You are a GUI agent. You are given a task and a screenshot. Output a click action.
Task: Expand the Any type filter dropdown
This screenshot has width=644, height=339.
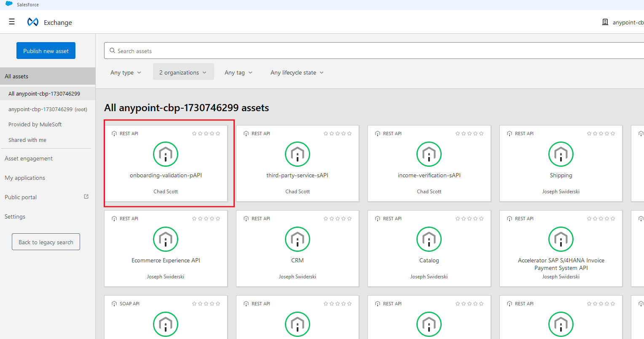click(126, 72)
